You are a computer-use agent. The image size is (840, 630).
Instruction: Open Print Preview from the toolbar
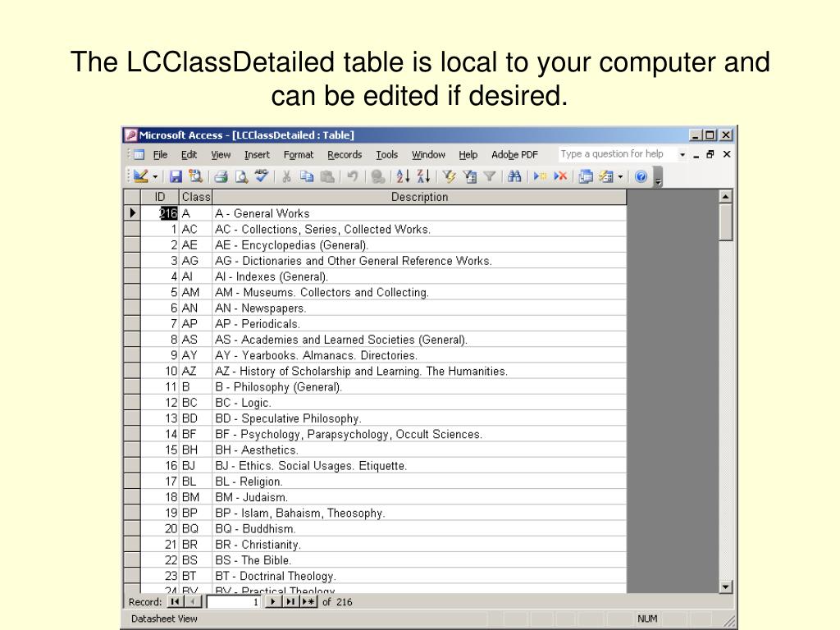pos(241,176)
